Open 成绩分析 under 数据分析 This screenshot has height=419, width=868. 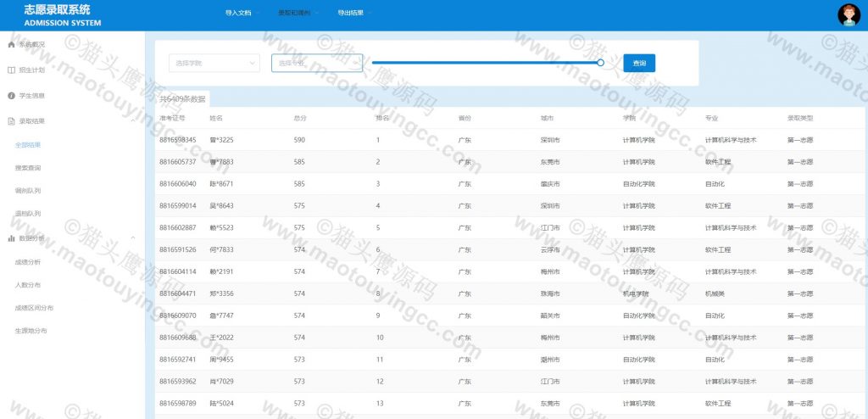click(x=28, y=262)
